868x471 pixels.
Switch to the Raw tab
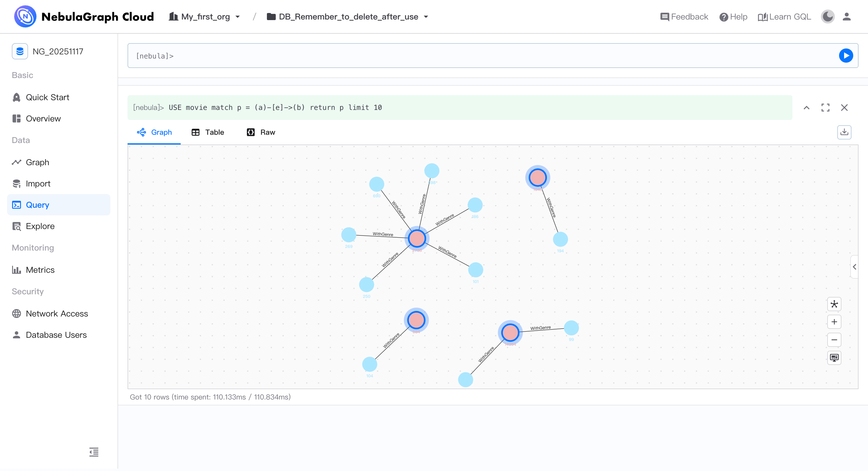[261, 132]
